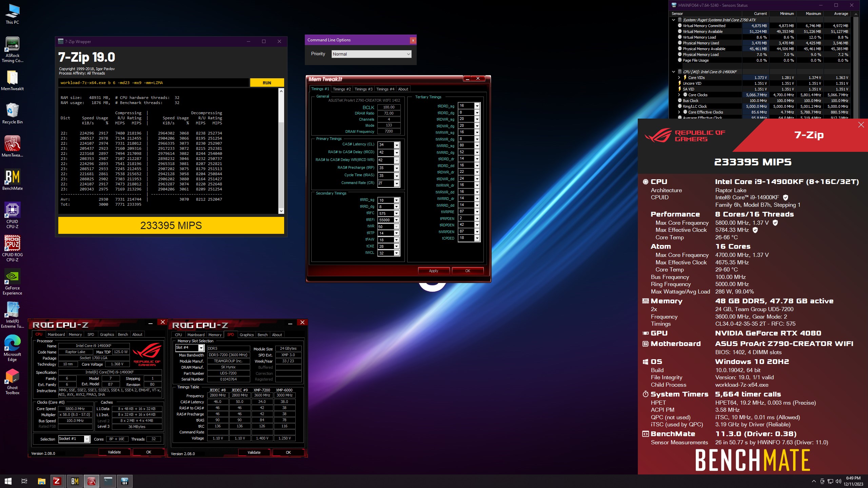
Task: Open the About tab in MemTweakIt
Action: click(403, 89)
